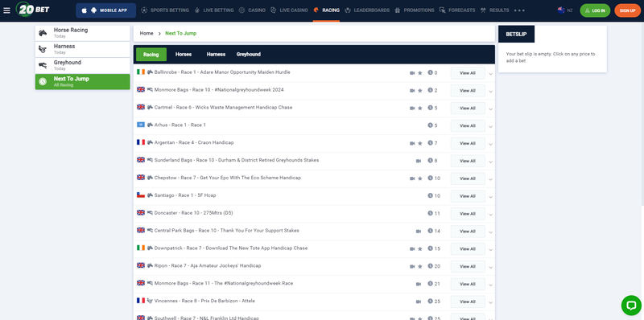The image size is (644, 320).
Task: Expand the Vincennes Race 8 chevron
Action: pos(490,303)
